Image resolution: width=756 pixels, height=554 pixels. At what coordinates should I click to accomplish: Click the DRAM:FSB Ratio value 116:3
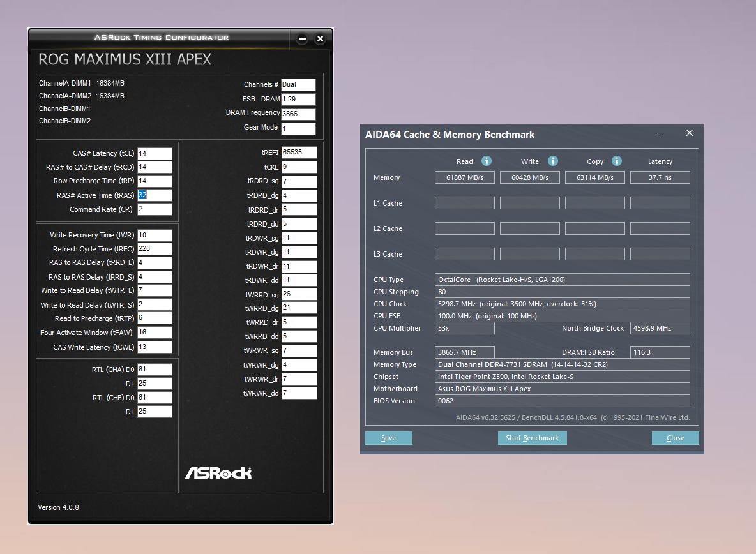tap(660, 352)
